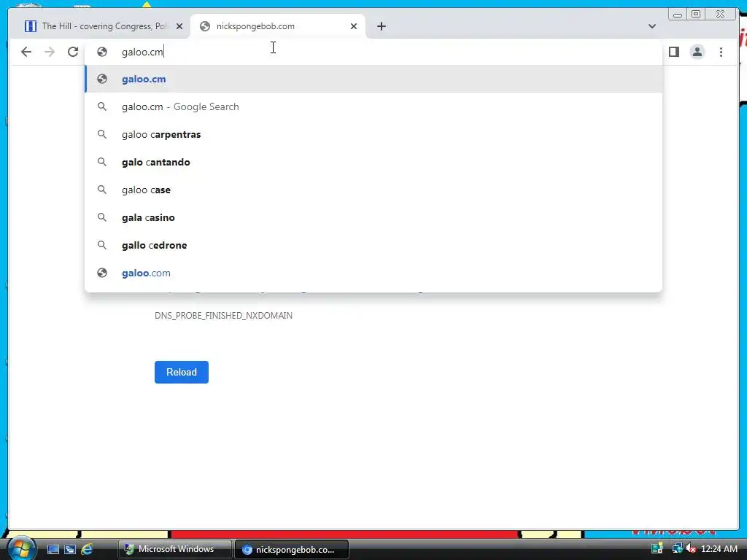Click the globe icon in the address bar
747x560 pixels.
pyautogui.click(x=102, y=52)
